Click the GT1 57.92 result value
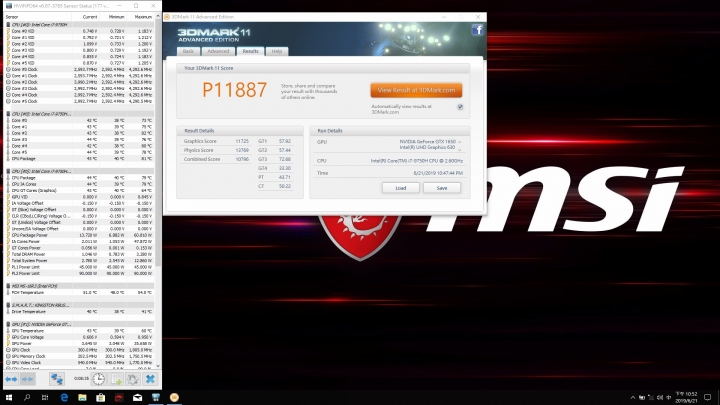The image size is (720, 405). (x=284, y=141)
